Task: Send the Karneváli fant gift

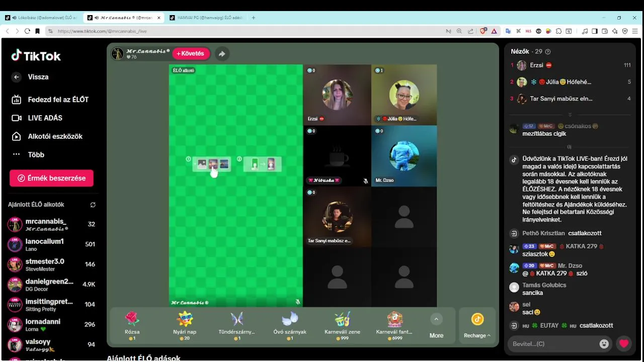Action: point(394,325)
